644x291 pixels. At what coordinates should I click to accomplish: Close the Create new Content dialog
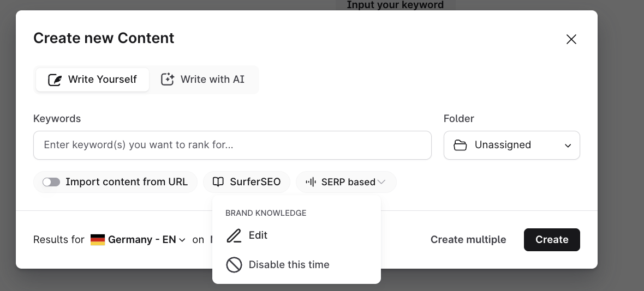pos(571,39)
